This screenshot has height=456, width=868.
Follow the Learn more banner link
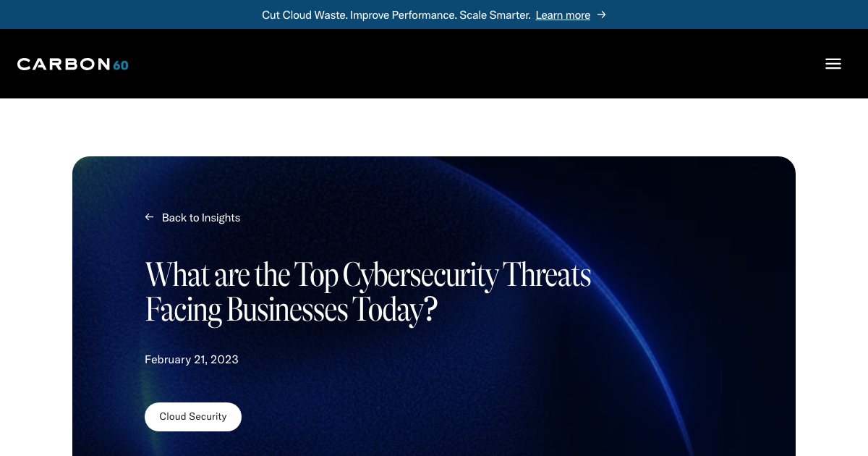click(563, 14)
